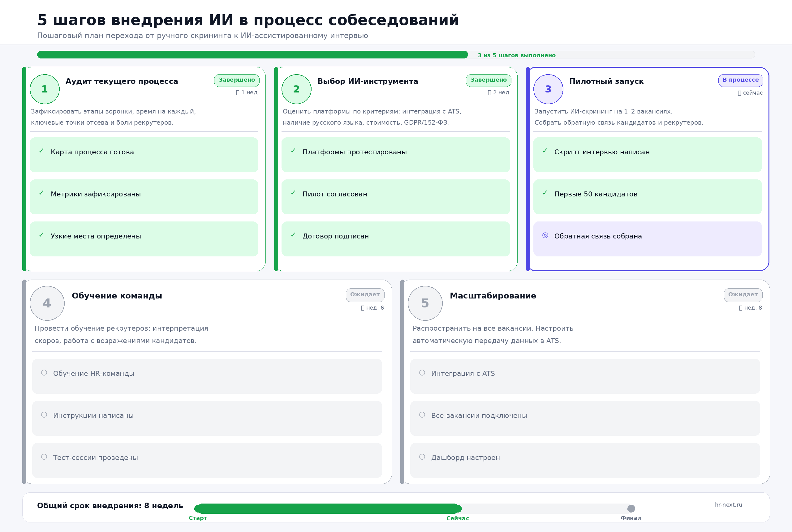Screen dimensions: 792x532
Task: Click the Финал timeline label
Action: pyautogui.click(x=631, y=518)
